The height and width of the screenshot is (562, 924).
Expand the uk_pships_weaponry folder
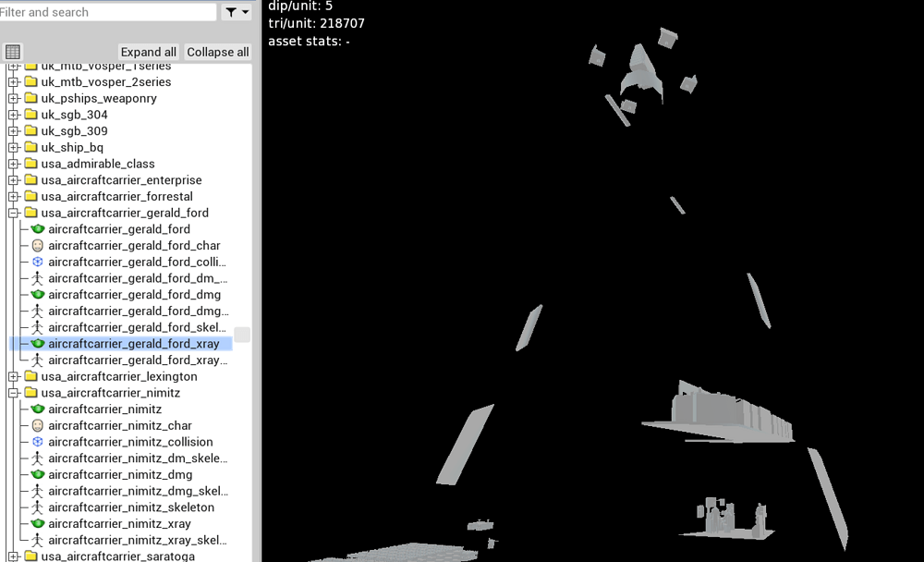[14, 99]
